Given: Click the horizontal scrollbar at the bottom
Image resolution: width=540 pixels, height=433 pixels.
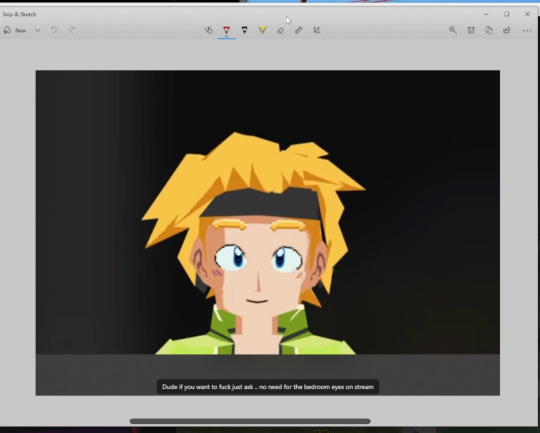Looking at the screenshot, I should click(x=250, y=421).
